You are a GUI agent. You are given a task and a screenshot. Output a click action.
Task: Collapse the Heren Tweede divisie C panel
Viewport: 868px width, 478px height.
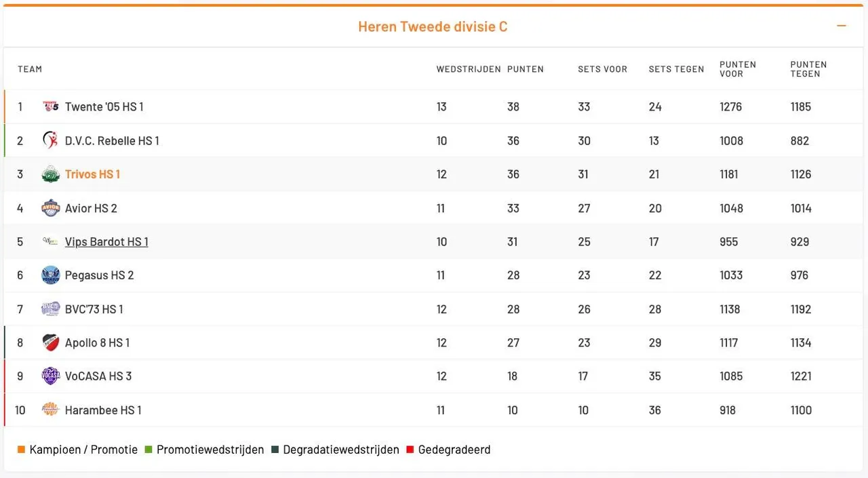point(842,26)
